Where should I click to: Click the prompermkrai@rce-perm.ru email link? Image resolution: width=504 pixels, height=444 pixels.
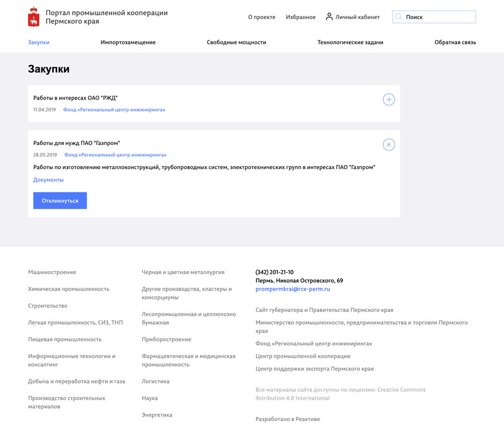tap(292, 289)
